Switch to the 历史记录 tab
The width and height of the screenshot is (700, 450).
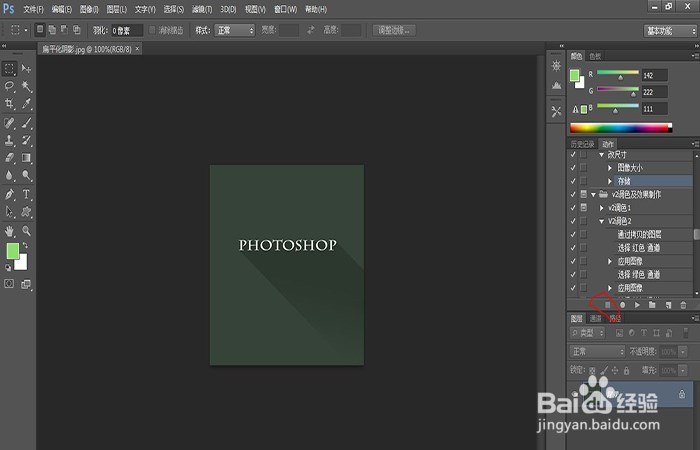point(583,144)
